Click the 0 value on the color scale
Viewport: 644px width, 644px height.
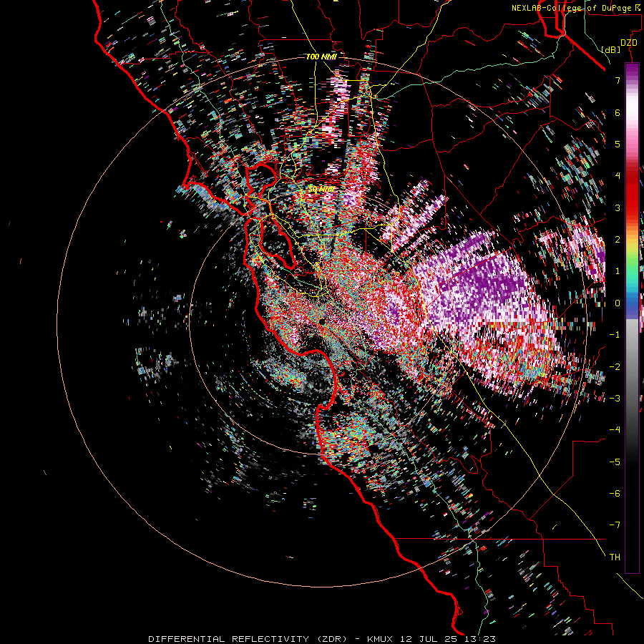[618, 303]
